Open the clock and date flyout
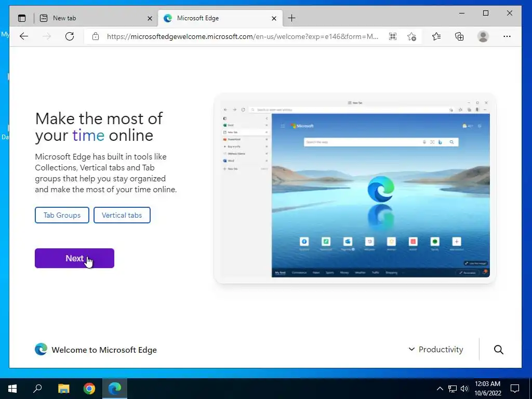This screenshot has height=399, width=532. [x=487, y=389]
